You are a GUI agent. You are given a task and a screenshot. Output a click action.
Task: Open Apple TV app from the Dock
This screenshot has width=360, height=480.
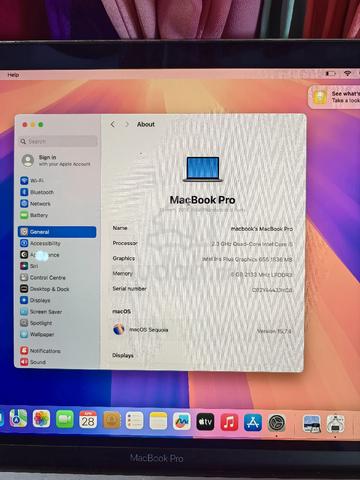click(x=205, y=422)
